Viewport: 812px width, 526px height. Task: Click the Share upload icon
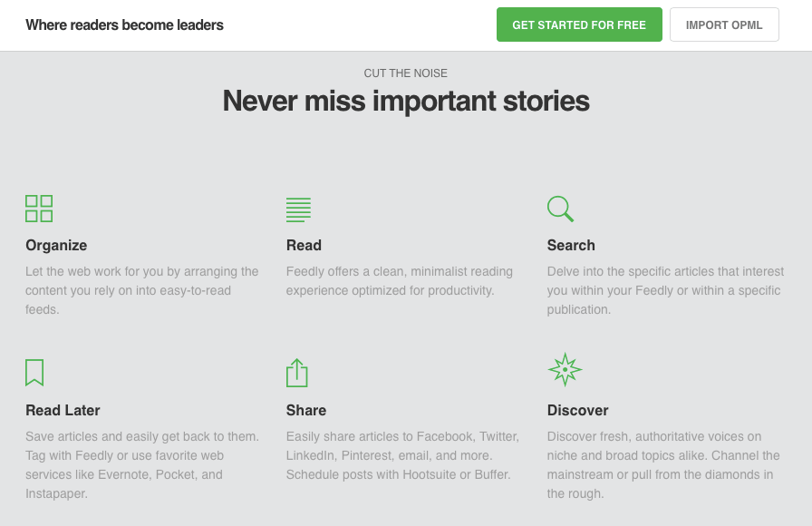pyautogui.click(x=297, y=373)
